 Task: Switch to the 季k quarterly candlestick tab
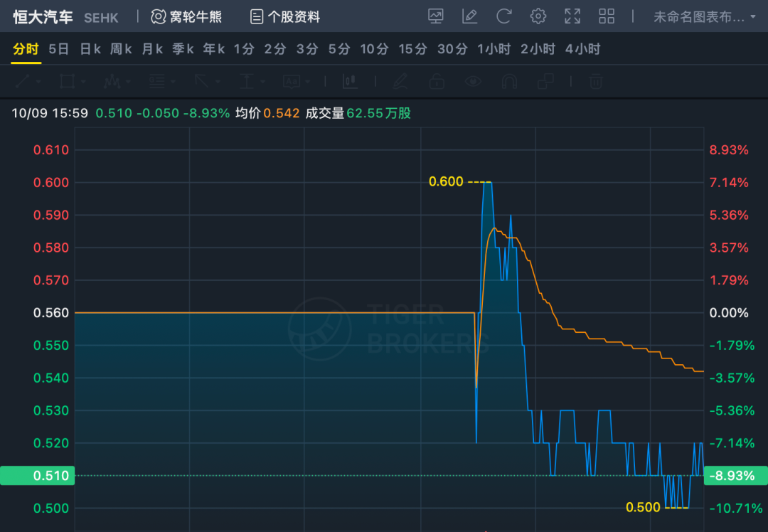183,49
